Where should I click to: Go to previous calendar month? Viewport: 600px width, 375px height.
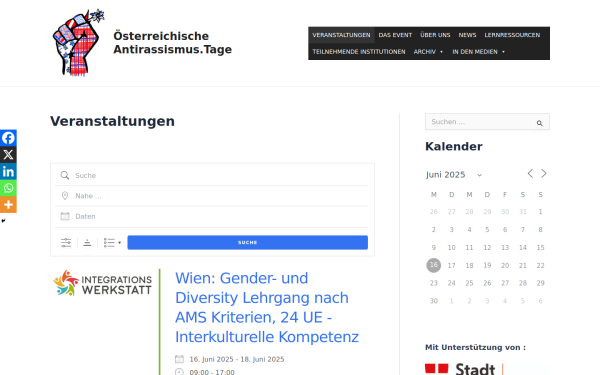[530, 173]
